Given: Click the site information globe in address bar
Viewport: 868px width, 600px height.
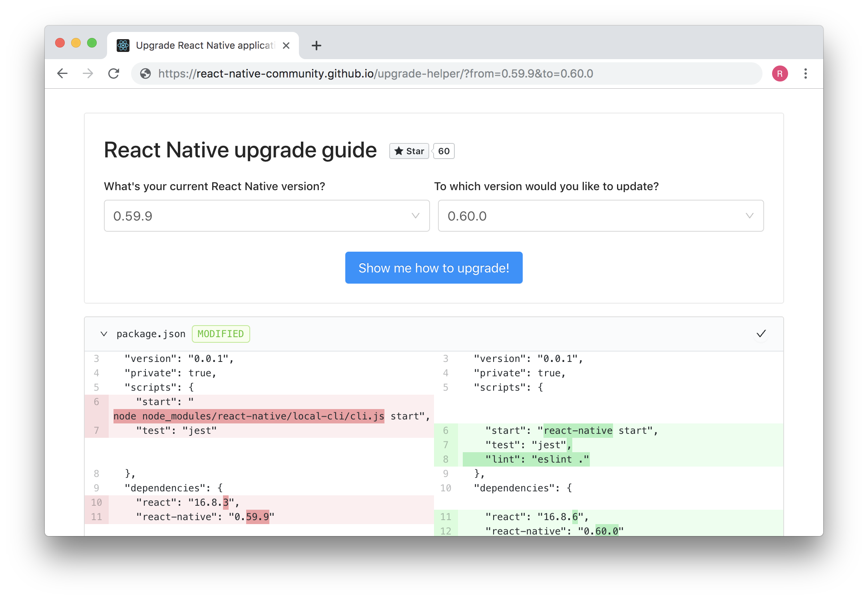Looking at the screenshot, I should pyautogui.click(x=145, y=74).
